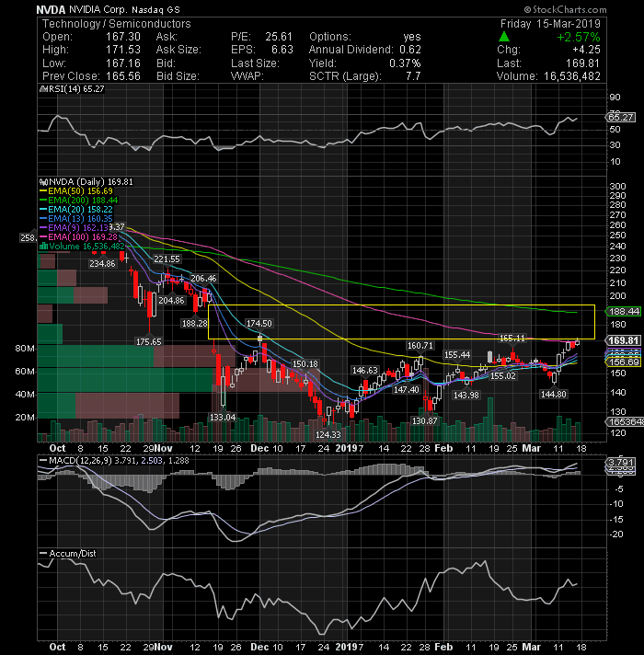Screen dimensions: 644x655
Task: Select the green EMA(200) legend line
Action: coord(43,201)
